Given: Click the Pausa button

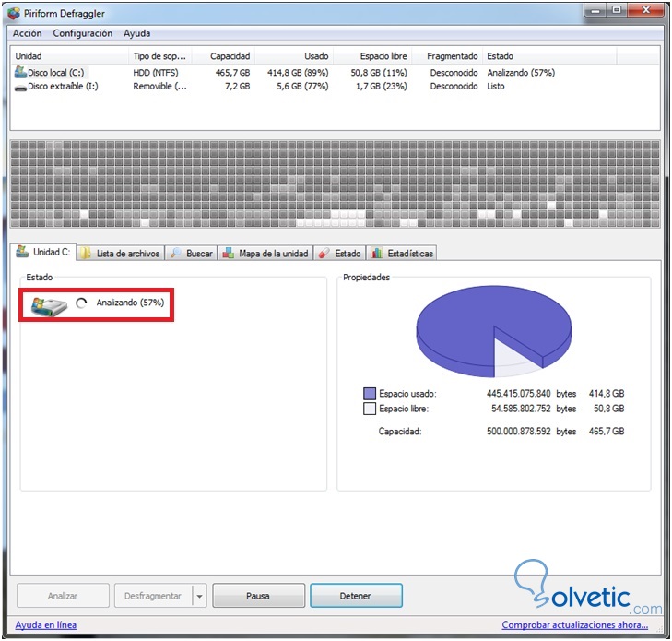Looking at the screenshot, I should (258, 596).
